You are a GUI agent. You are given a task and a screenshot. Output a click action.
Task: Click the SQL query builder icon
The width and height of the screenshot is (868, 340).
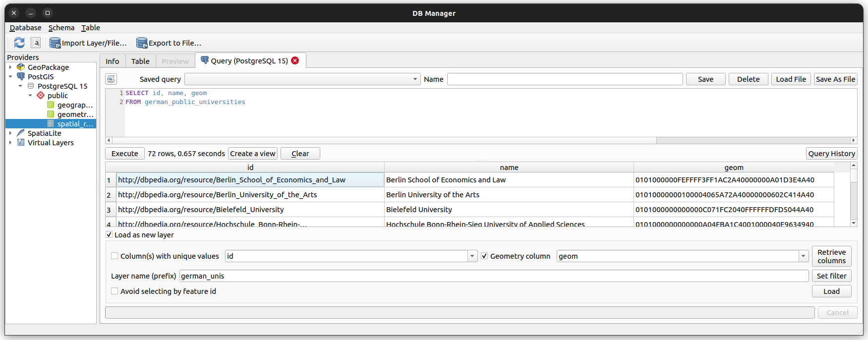pyautogui.click(x=111, y=79)
